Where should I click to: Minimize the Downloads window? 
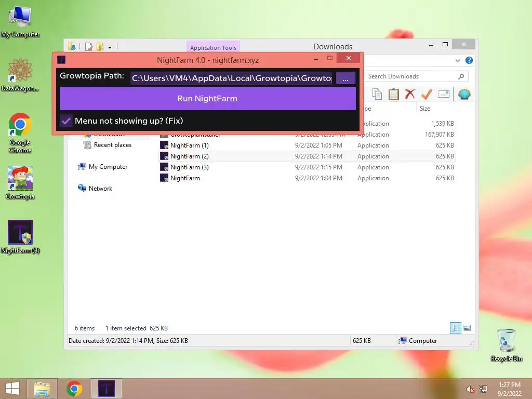[x=431, y=45]
